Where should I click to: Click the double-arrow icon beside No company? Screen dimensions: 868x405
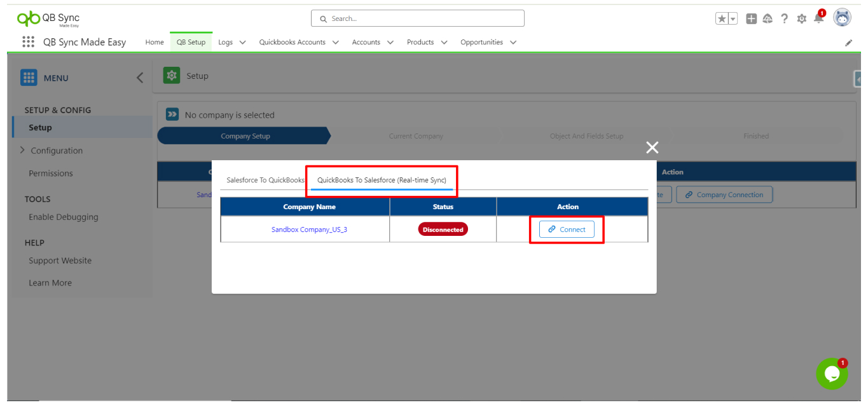click(x=172, y=114)
